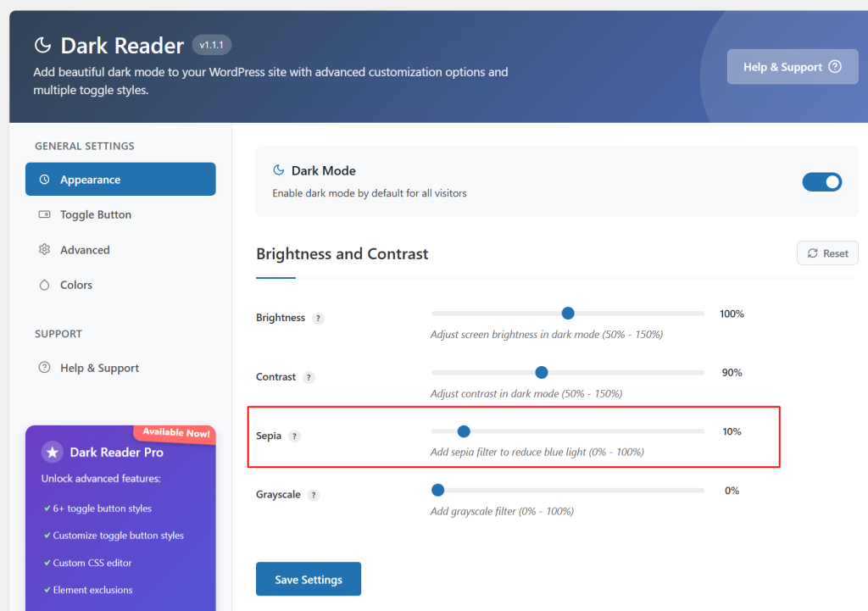This screenshot has height=611, width=868.
Task: Click the 90% Contrast value
Action: (x=732, y=373)
